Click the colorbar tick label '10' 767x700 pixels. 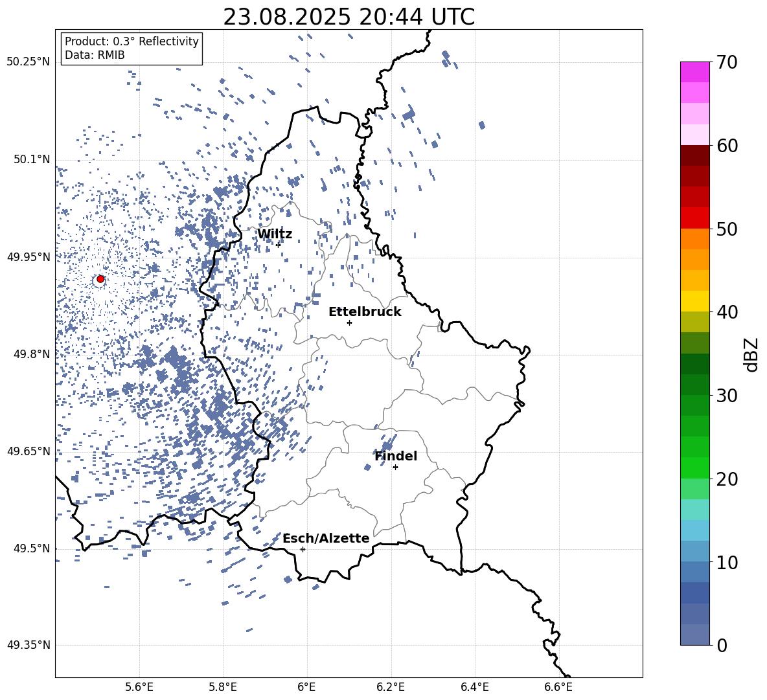[727, 562]
